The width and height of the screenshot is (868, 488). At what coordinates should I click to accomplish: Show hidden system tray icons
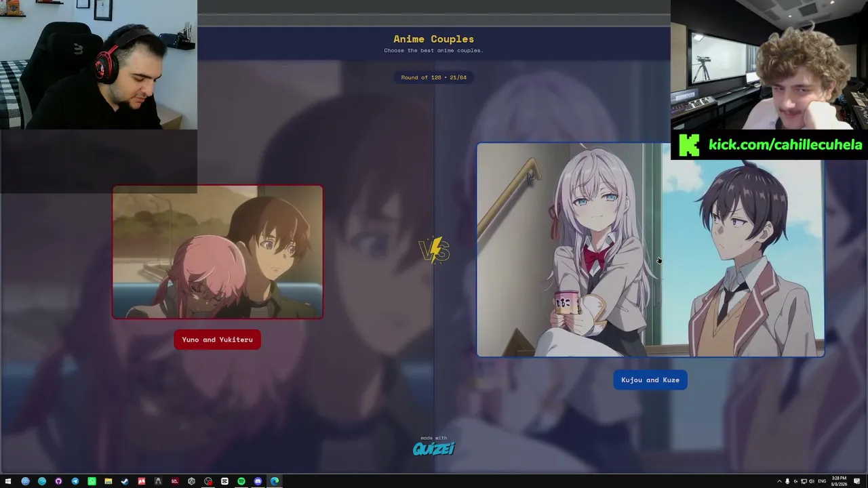click(x=779, y=481)
